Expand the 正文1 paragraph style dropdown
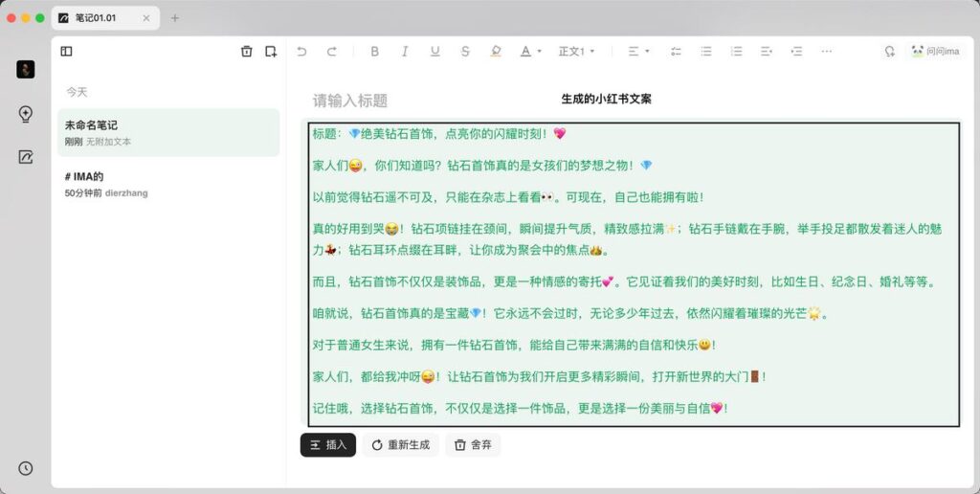Screen dimensions: 980x494 (576, 52)
